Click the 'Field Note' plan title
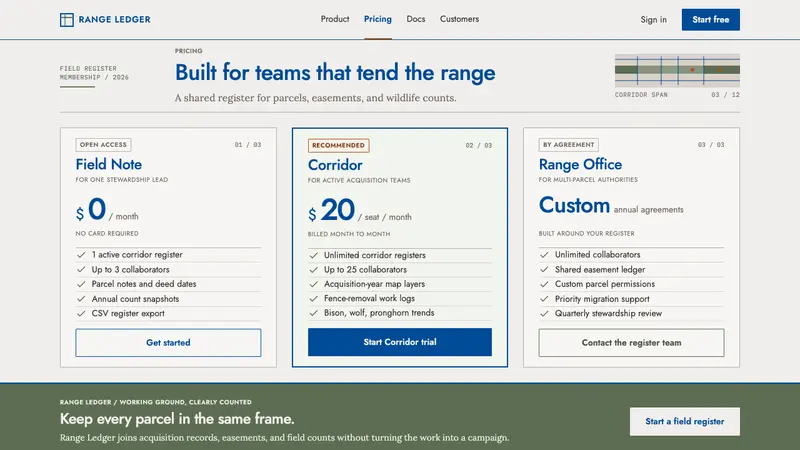Viewport: 800px width, 450px height. coord(109,164)
